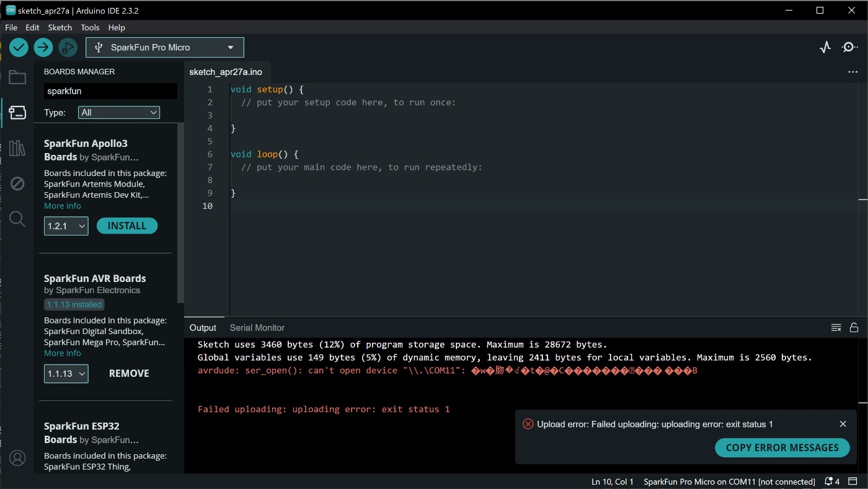The width and height of the screenshot is (868, 489).
Task: Open the Debug sidebar icon
Action: pos(17,183)
